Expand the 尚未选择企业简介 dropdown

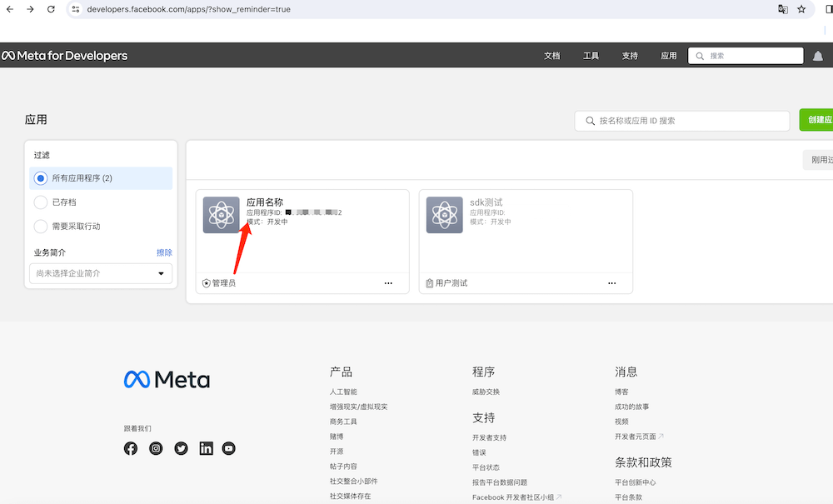[x=101, y=273]
